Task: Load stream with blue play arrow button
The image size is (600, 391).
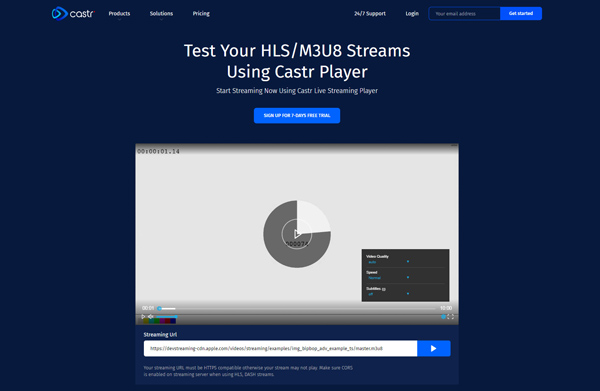Action: 434,349
